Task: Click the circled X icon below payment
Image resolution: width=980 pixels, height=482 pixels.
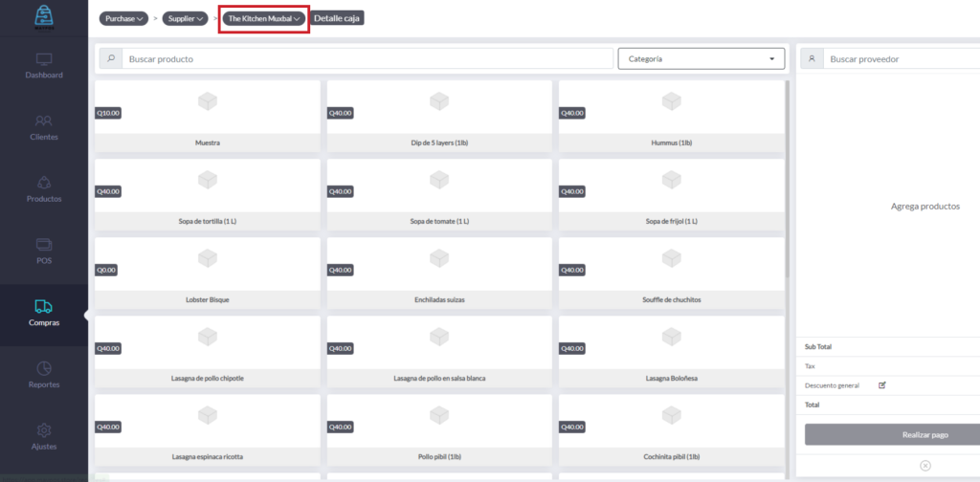Action: click(924, 465)
